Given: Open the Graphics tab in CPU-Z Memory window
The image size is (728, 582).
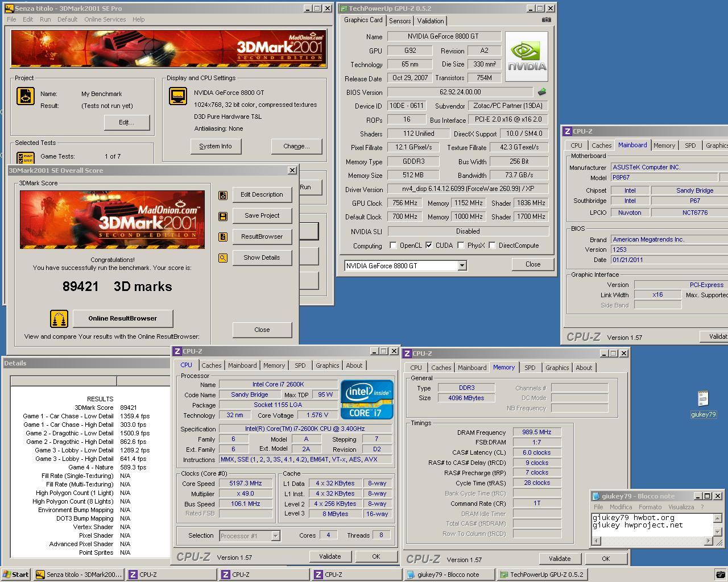Looking at the screenshot, I should pos(557,368).
